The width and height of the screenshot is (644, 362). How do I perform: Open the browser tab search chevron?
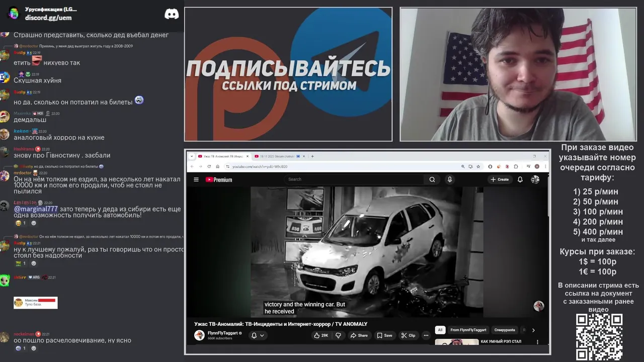point(192,156)
